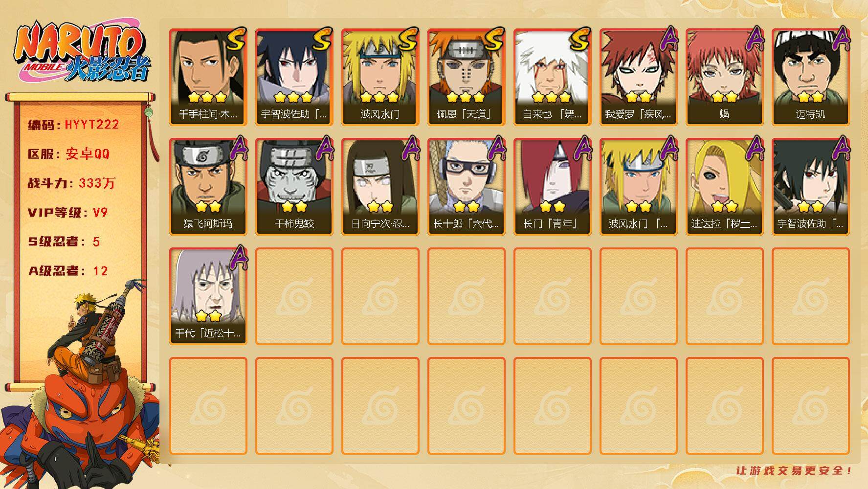Click the Naruto Mobile 火影忍者 logo
Viewport: 868px width, 489px height.
pos(82,52)
